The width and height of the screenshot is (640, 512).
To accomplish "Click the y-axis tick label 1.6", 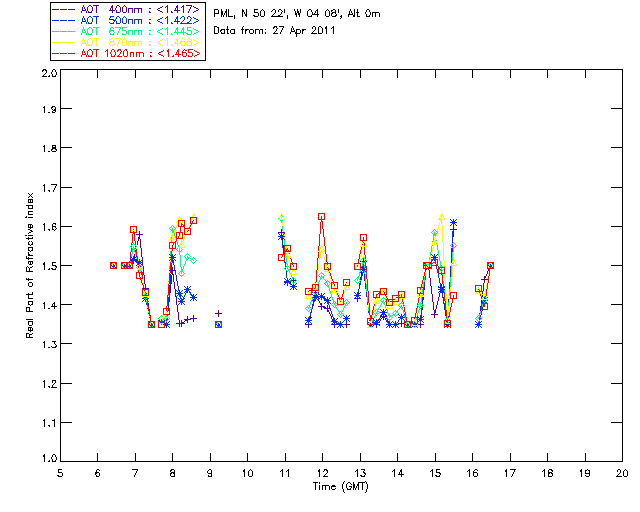I will pos(50,227).
